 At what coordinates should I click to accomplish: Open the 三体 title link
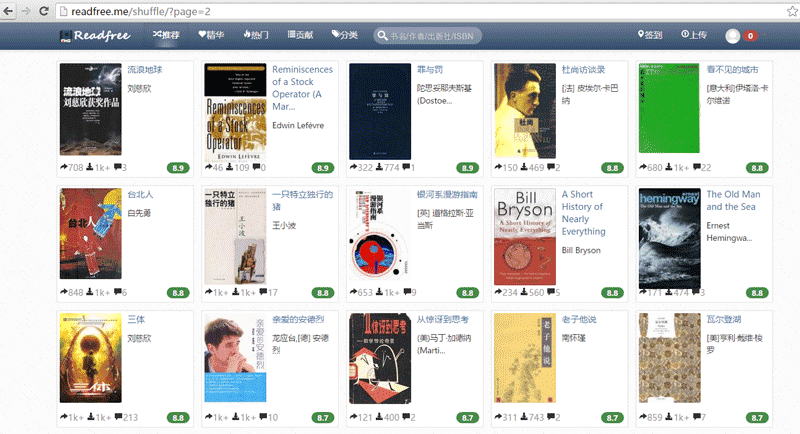(136, 319)
